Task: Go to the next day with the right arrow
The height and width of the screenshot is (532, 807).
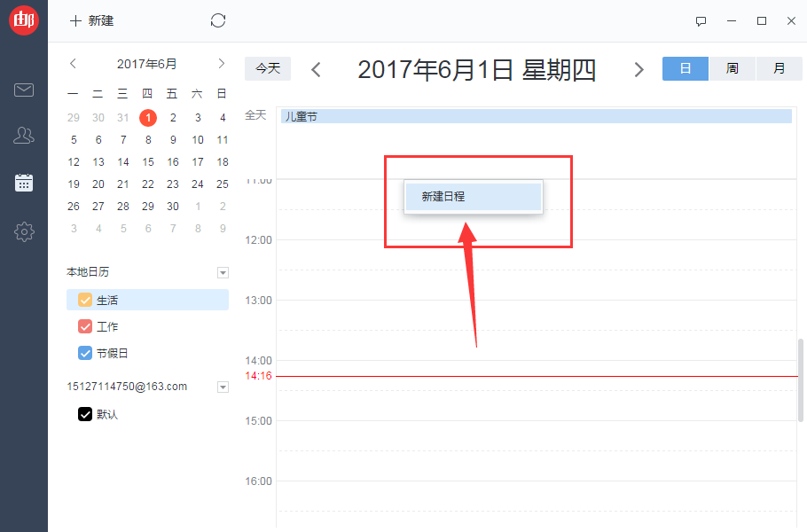Action: (639, 68)
